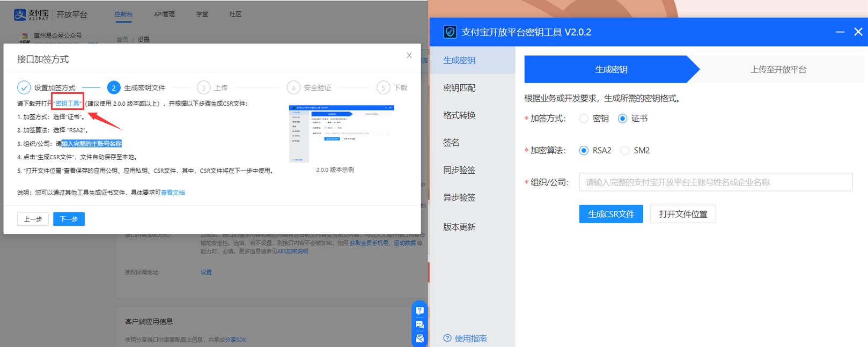Click the 生成CSR文件 button
This screenshot has width=868, height=347.
pos(610,214)
